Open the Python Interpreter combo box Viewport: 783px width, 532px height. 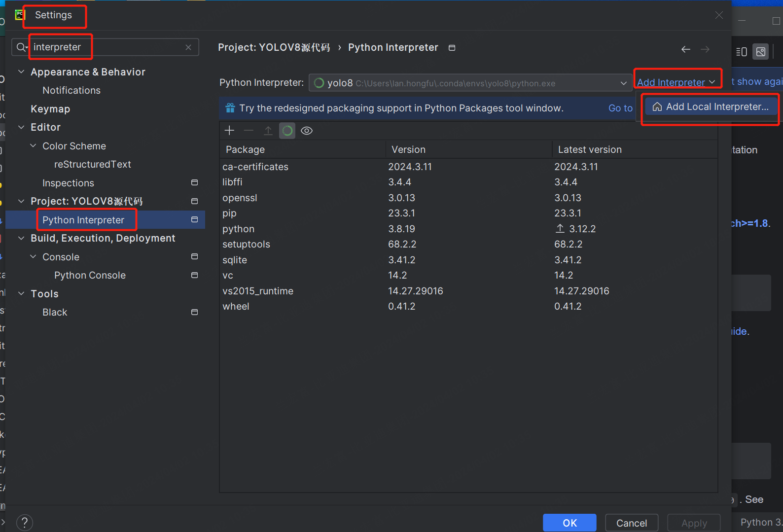click(x=470, y=83)
